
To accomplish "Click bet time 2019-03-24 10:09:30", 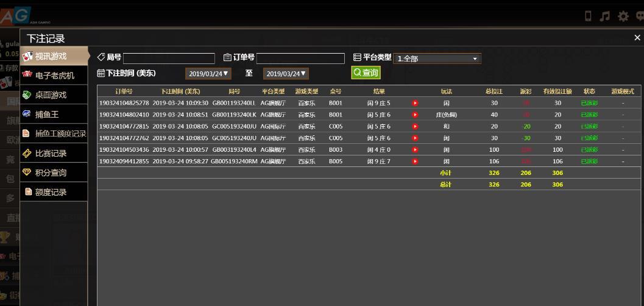I will point(181,103).
